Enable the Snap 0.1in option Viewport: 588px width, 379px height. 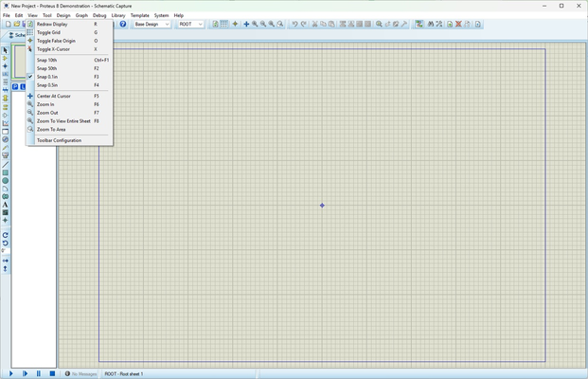click(47, 77)
